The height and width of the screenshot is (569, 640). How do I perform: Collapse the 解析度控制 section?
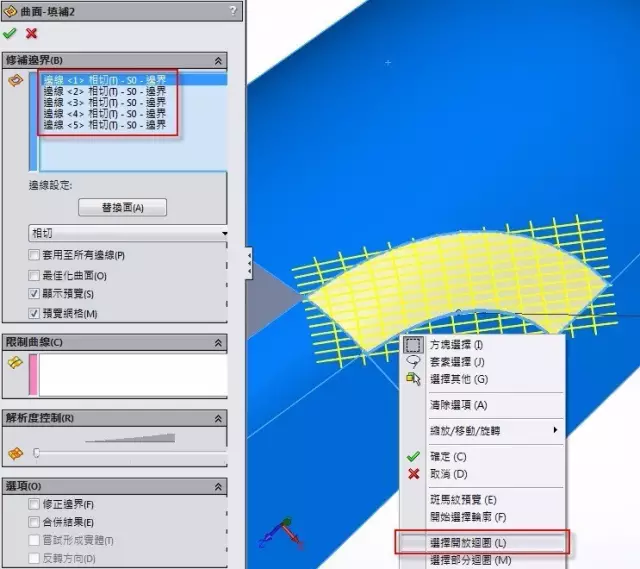point(218,418)
